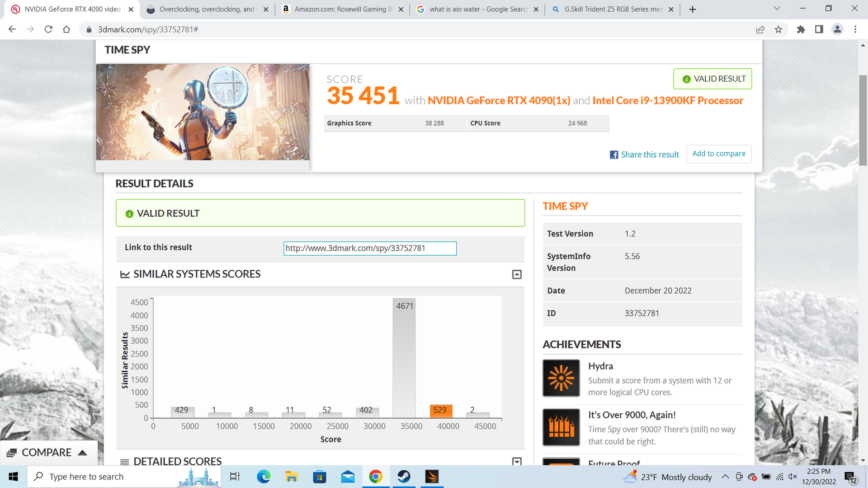This screenshot has width=868, height=488.
Task: Open Steam from taskbar
Action: 404,477
